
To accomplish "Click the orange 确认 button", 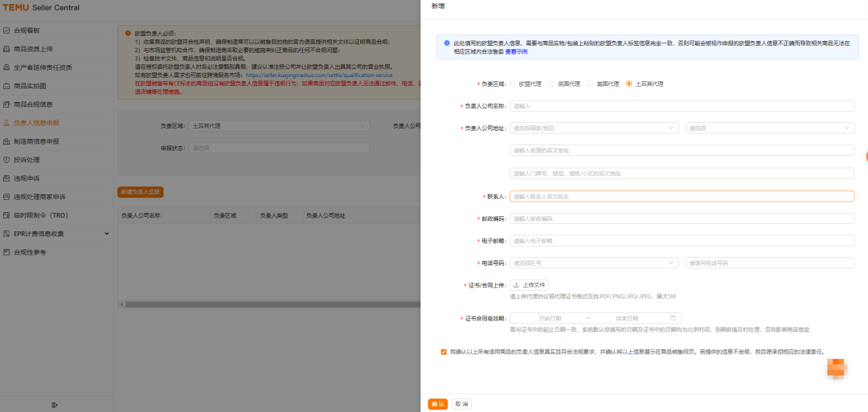I will 437,404.
